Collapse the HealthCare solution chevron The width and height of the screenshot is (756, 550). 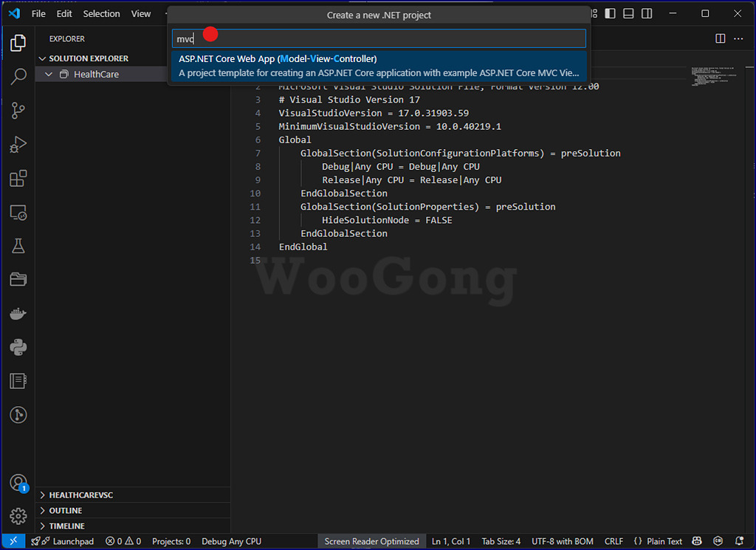[x=49, y=75]
